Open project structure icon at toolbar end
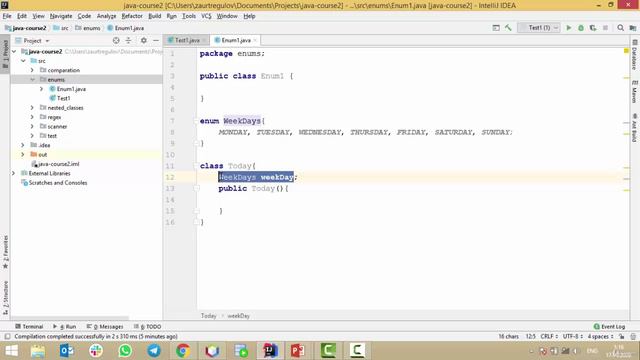 click(633, 28)
